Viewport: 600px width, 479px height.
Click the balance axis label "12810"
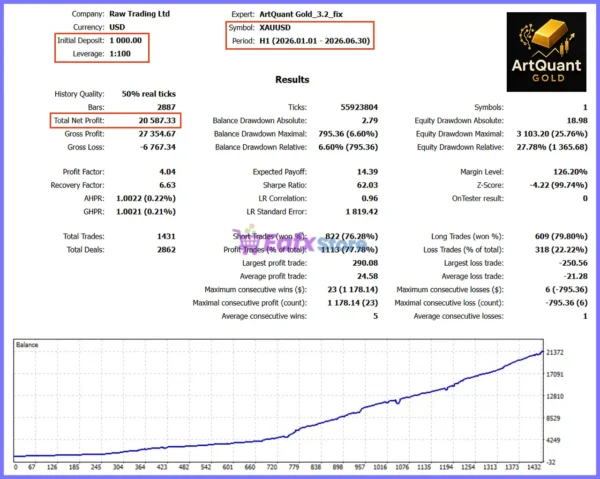coord(555,396)
